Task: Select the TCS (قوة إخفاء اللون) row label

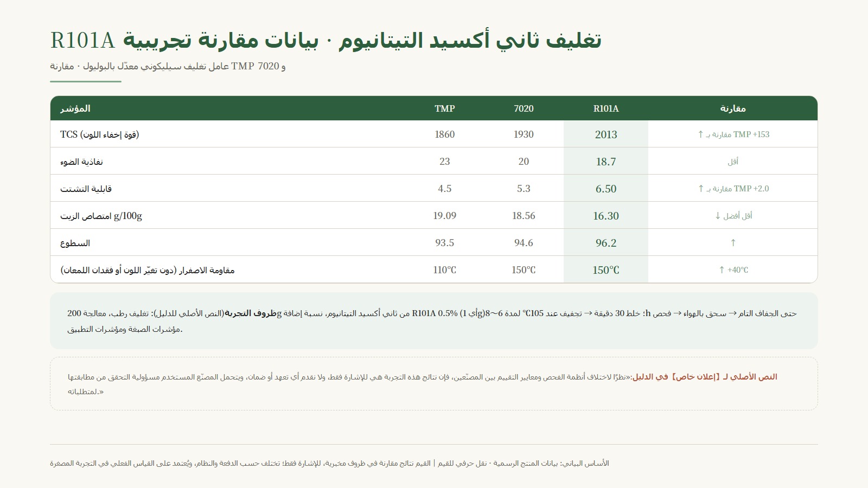Action: click(100, 134)
